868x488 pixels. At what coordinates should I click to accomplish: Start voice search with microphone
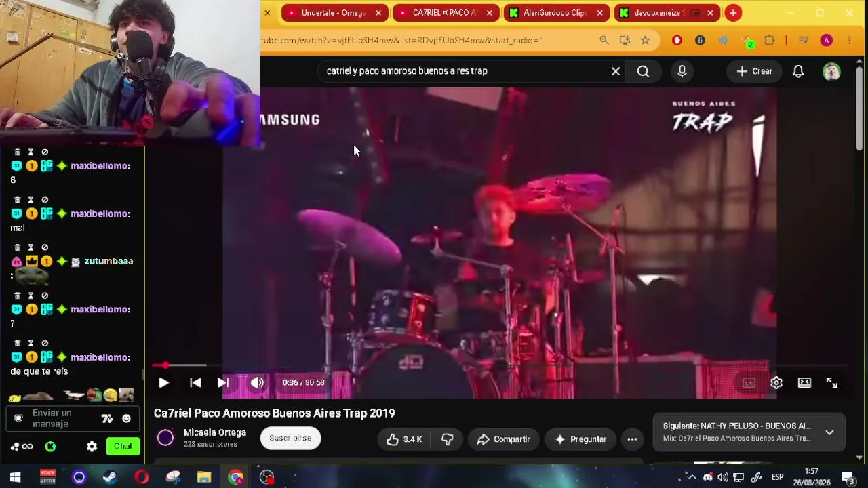coord(682,71)
